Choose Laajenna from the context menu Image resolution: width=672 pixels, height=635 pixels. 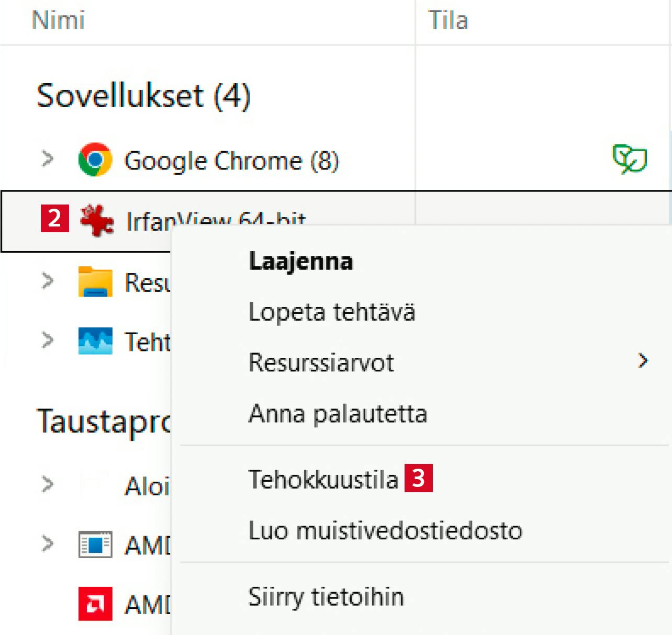[x=300, y=261]
